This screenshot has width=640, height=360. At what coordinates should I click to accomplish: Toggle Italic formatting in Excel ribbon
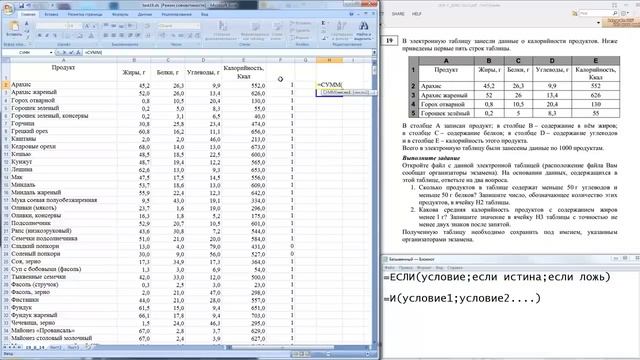pos(47,35)
